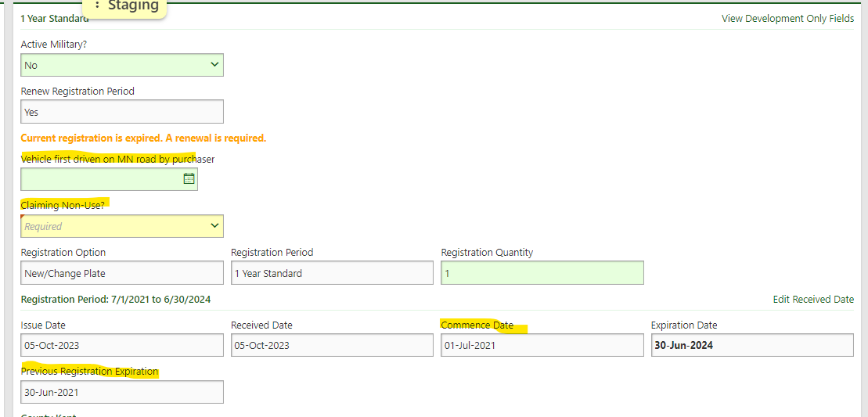The width and height of the screenshot is (868, 417).
Task: Click the expired registration warning message
Action: point(143,138)
